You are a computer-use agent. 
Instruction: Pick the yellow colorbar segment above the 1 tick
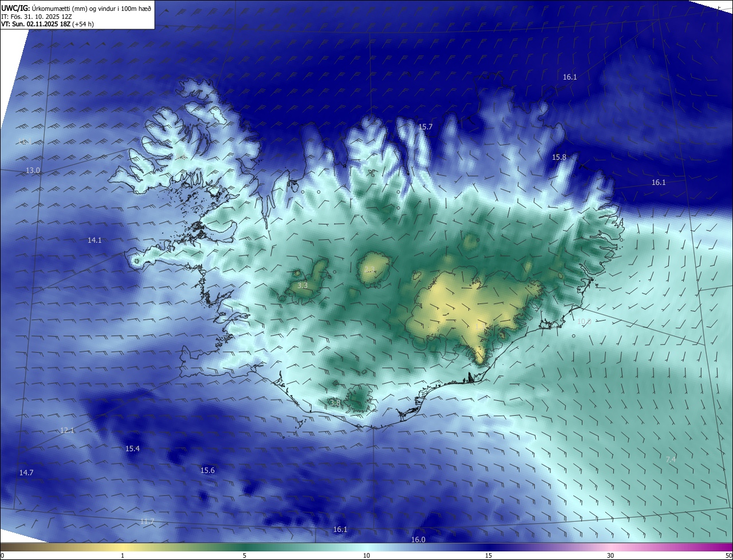pos(123,547)
